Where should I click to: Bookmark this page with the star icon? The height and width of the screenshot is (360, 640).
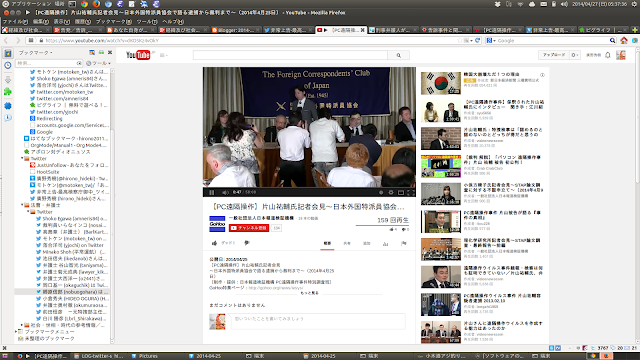tap(461, 40)
